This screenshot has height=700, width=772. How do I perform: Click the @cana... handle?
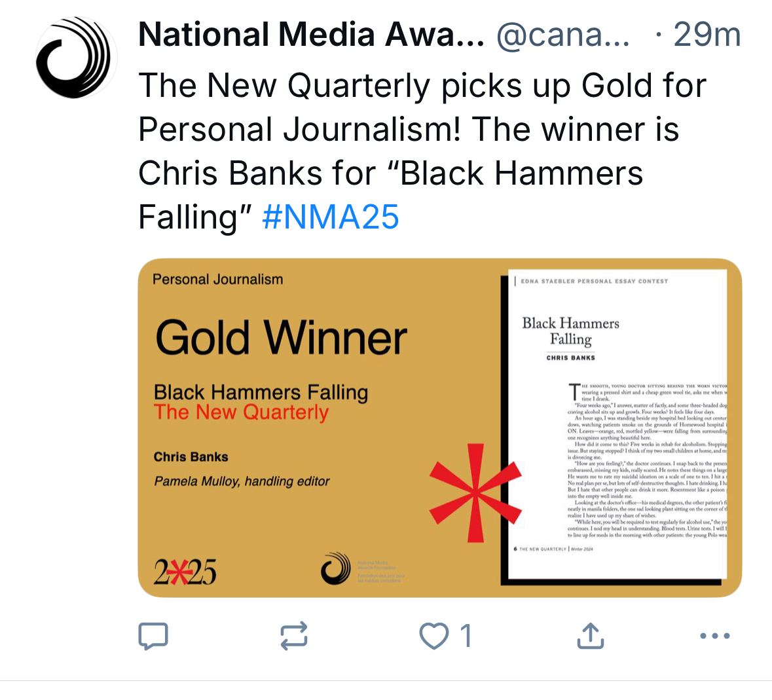(563, 35)
